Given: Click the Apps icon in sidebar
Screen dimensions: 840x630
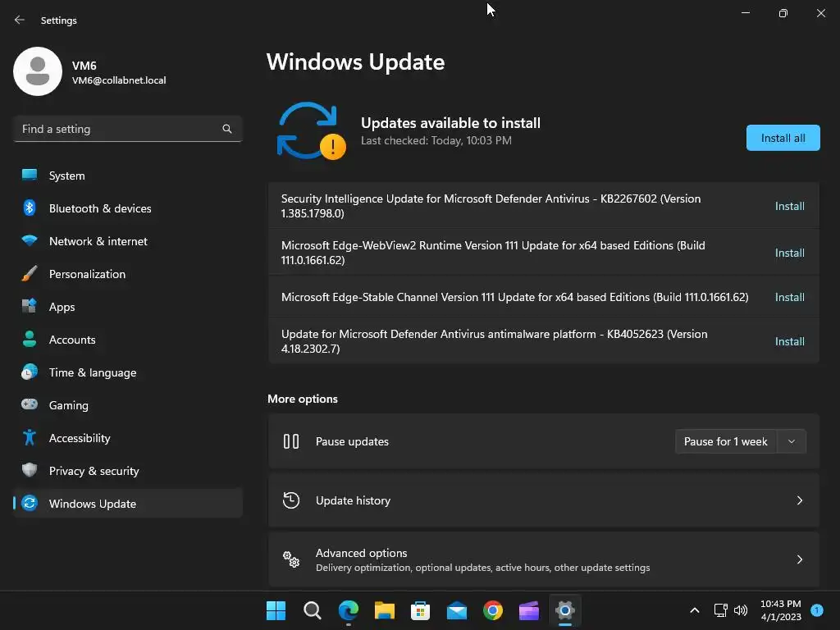Looking at the screenshot, I should [x=30, y=307].
